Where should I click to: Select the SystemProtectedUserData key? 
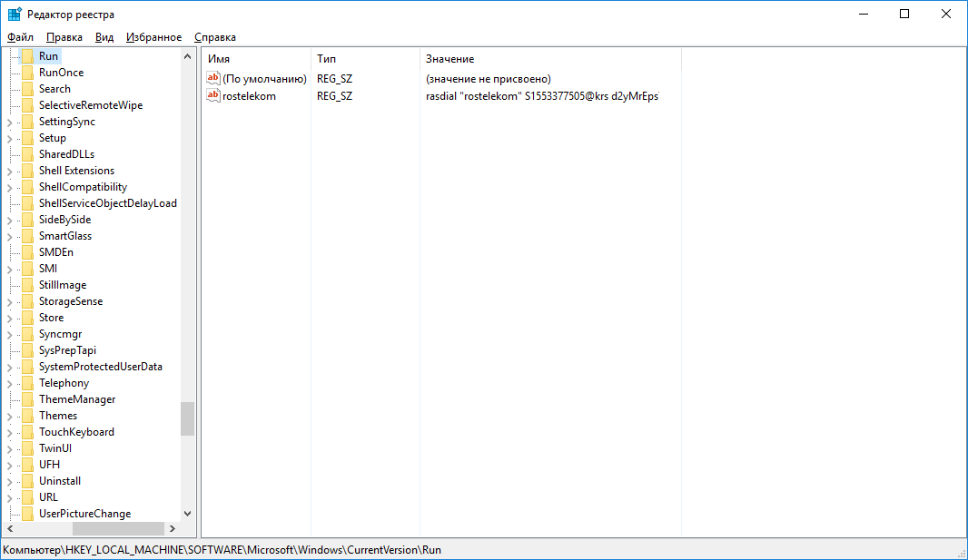pyautogui.click(x=101, y=367)
